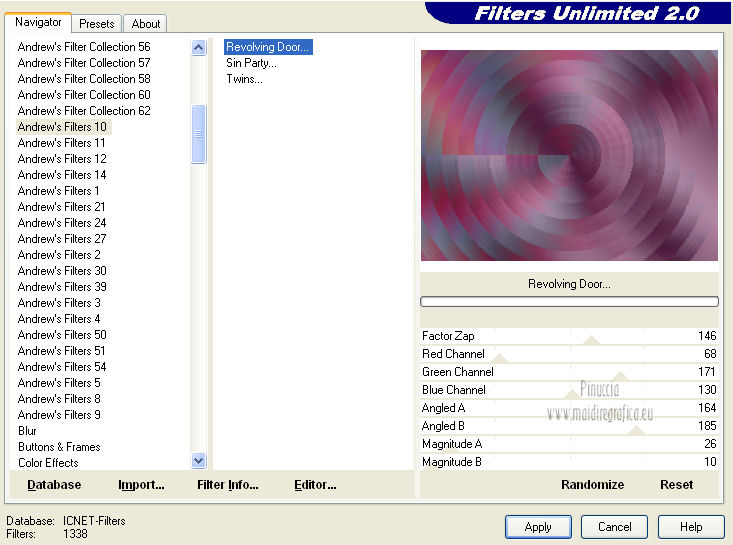Select Color Effects category

(48, 463)
